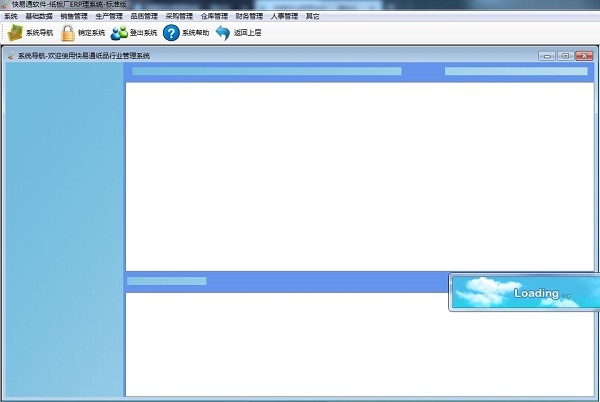This screenshot has width=600, height=402.
Task: Open the 采购管理 menu
Action: [x=179, y=16]
